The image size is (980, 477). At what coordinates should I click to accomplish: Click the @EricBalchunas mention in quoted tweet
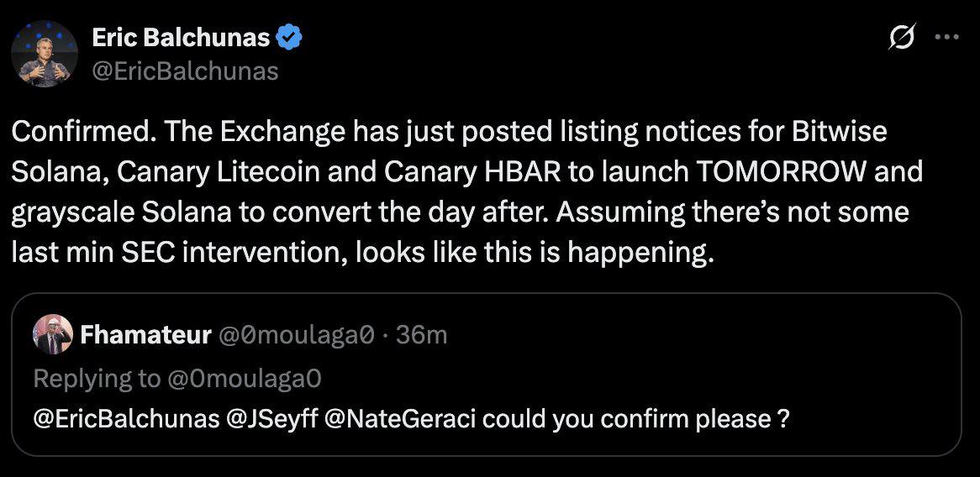126,419
